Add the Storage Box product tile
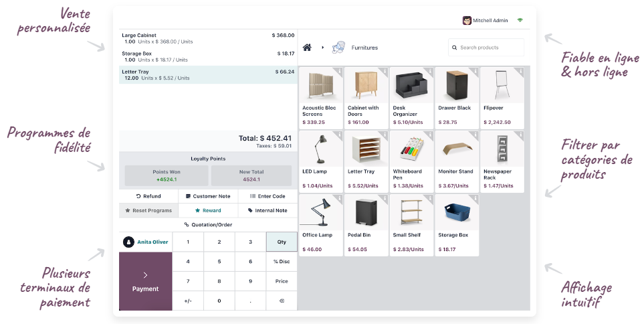 point(457,225)
